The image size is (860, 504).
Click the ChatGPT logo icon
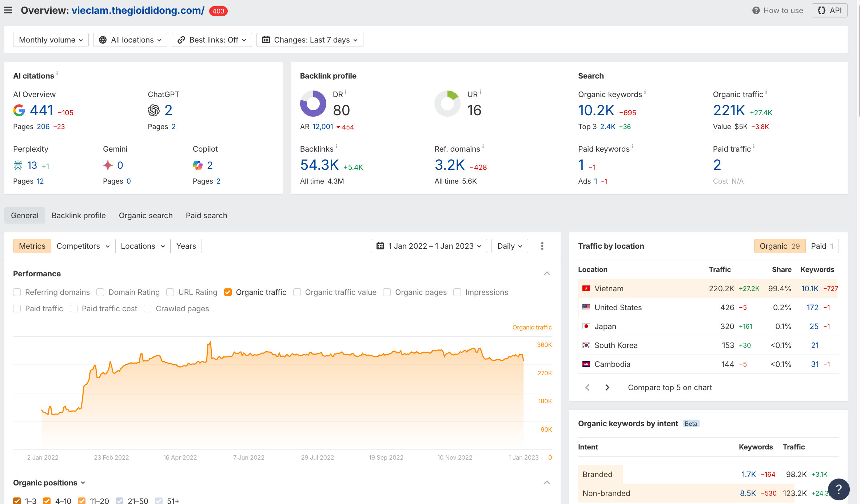(x=154, y=110)
